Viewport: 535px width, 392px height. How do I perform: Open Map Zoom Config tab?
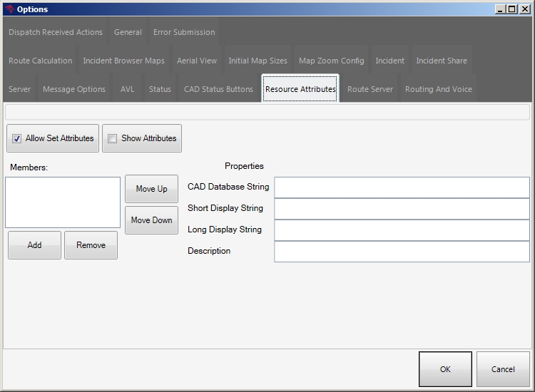coord(331,61)
